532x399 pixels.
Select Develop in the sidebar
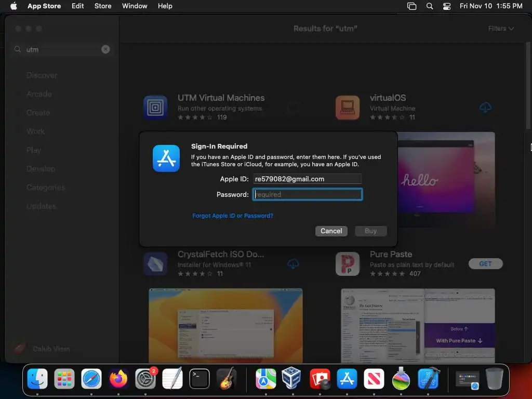coord(41,169)
